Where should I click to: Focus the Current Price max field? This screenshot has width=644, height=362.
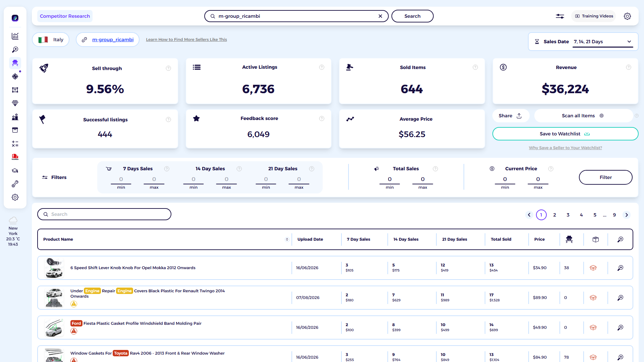538,180
